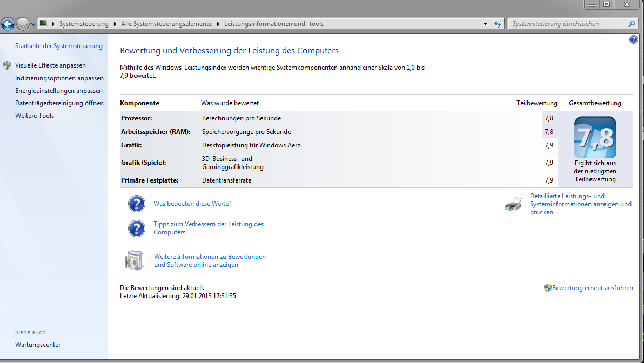The height and width of the screenshot is (363, 644).
Task: Select Systemsteuerung breadcrumb
Action: click(84, 24)
